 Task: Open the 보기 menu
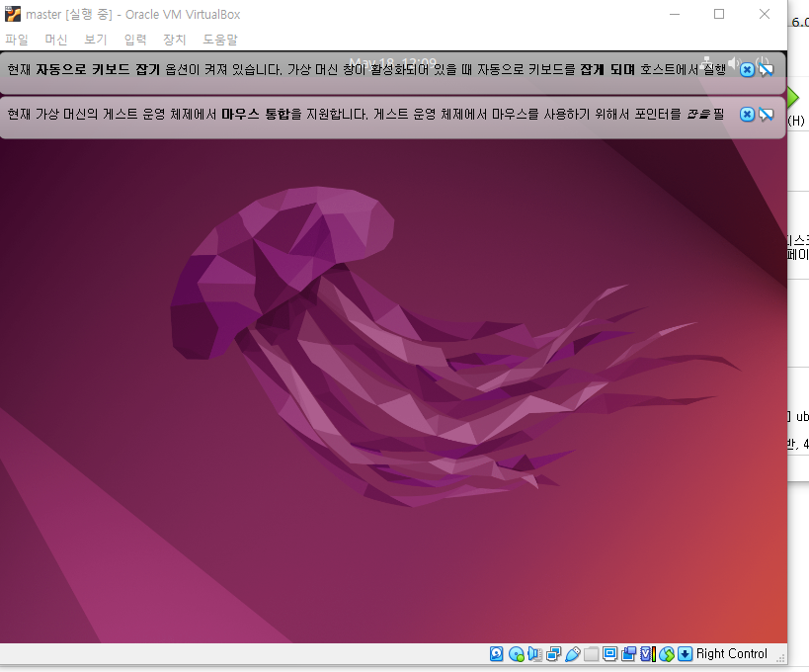tap(96, 40)
